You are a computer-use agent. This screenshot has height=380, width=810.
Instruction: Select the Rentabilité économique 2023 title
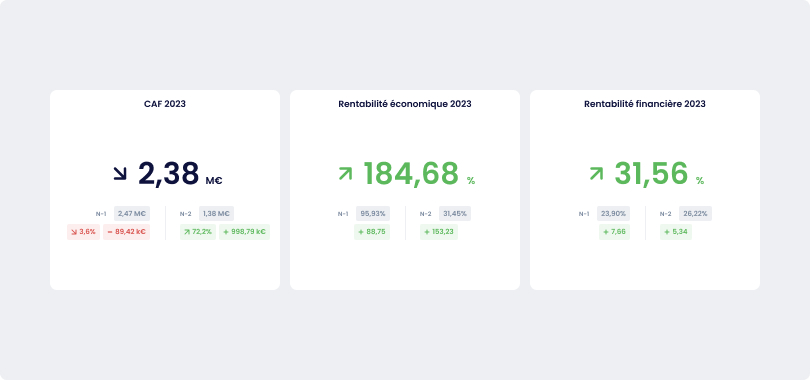[x=405, y=104]
